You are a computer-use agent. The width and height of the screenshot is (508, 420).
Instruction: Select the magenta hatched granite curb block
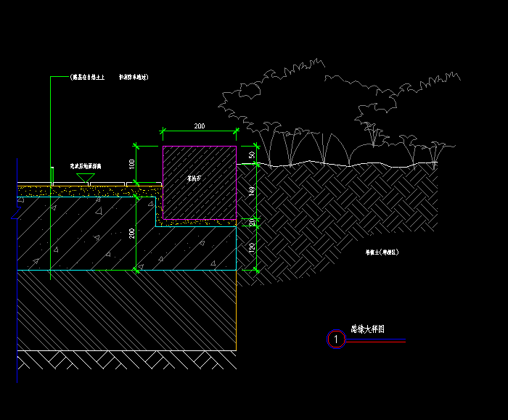click(x=200, y=183)
